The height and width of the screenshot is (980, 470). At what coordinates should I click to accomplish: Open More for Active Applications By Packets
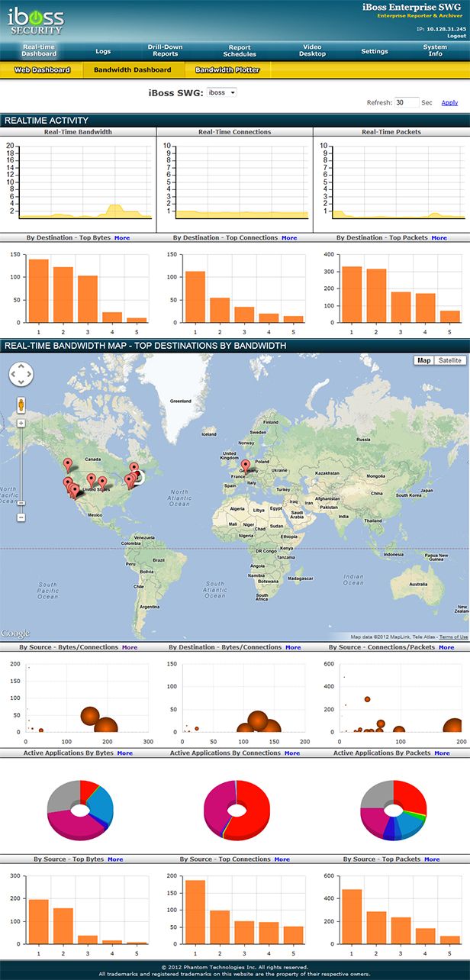pyautogui.click(x=442, y=753)
